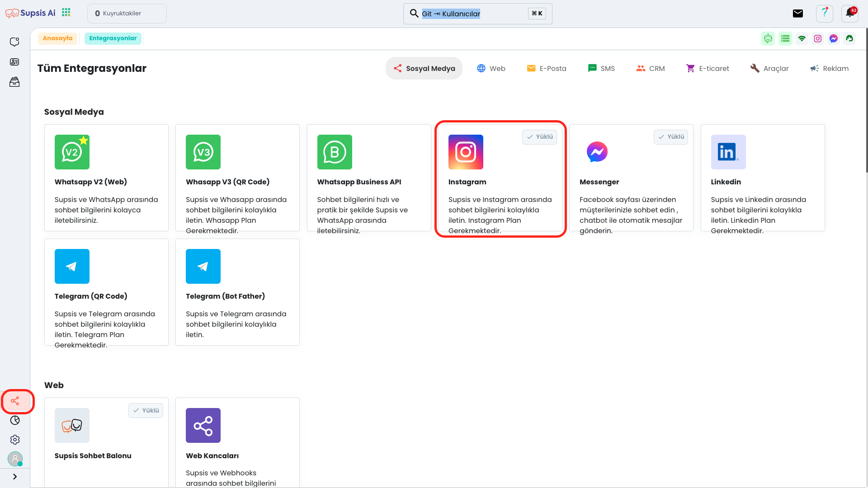Open Whasapp V3 (QR Code) icon
The height and width of the screenshot is (488, 868).
tap(203, 152)
